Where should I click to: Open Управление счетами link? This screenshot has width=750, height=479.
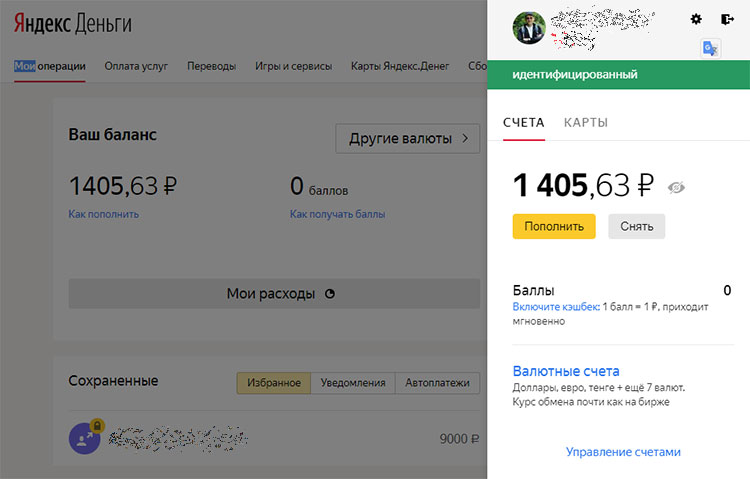pos(623,452)
